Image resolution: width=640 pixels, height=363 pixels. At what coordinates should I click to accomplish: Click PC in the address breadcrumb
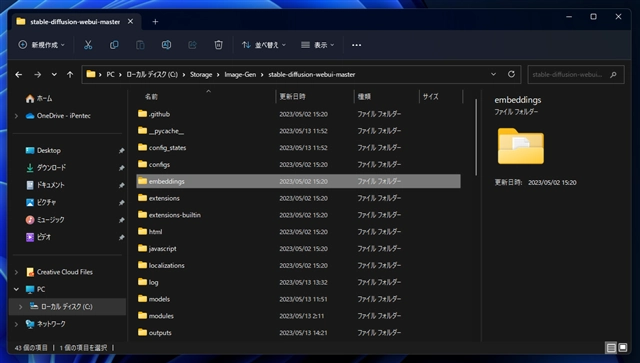click(x=110, y=74)
